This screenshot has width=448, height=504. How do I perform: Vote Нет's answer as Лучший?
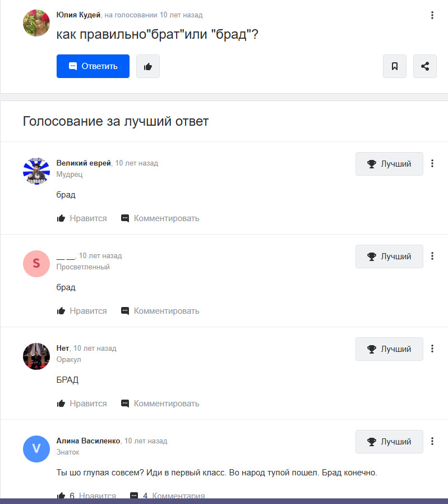coord(389,349)
